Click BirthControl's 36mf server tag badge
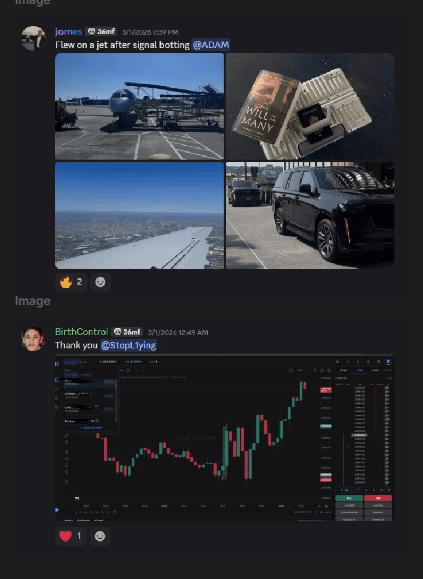Image resolution: width=423 pixels, height=579 pixels. click(x=127, y=332)
